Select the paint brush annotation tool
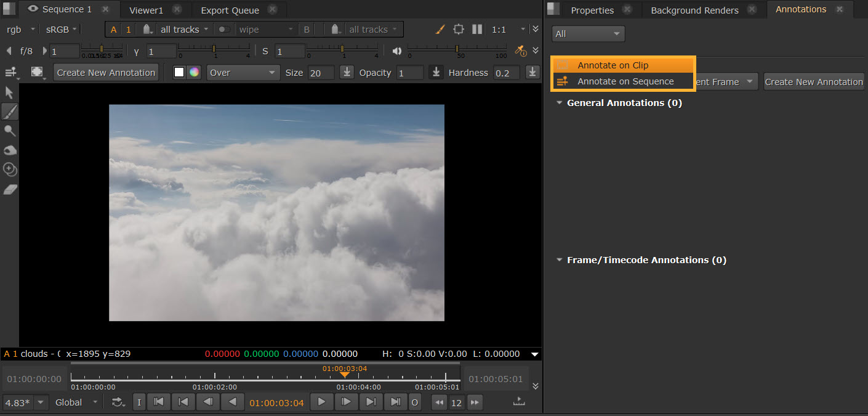This screenshot has width=868, height=416. (x=10, y=112)
